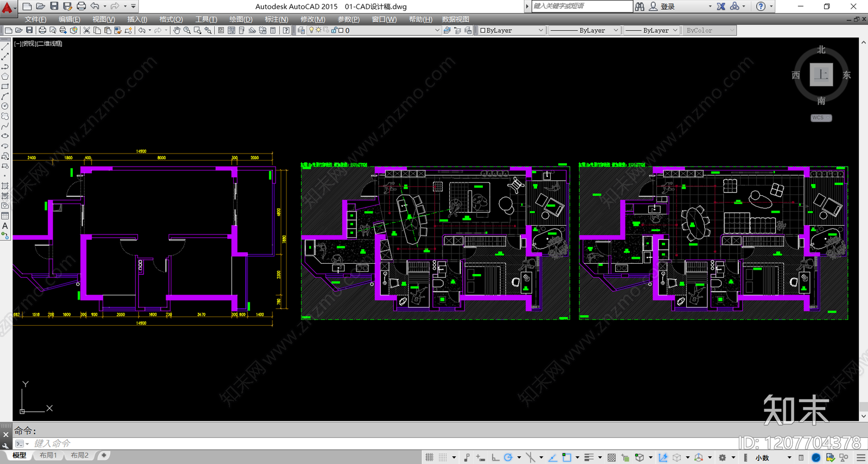Image resolution: width=868 pixels, height=464 pixels.
Task: Click the keyword search box in title bar
Action: coord(582,6)
